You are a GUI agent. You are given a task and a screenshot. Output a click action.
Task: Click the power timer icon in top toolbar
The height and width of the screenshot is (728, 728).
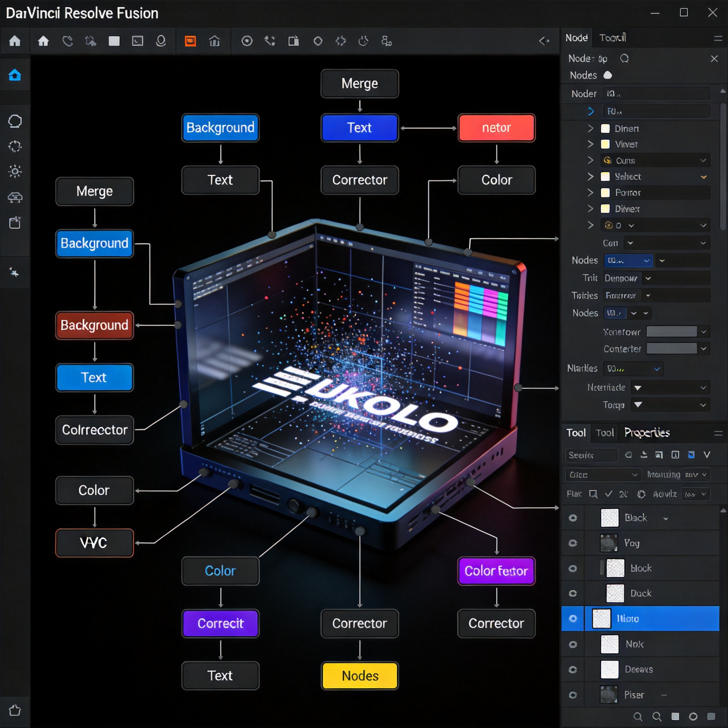pos(363,41)
